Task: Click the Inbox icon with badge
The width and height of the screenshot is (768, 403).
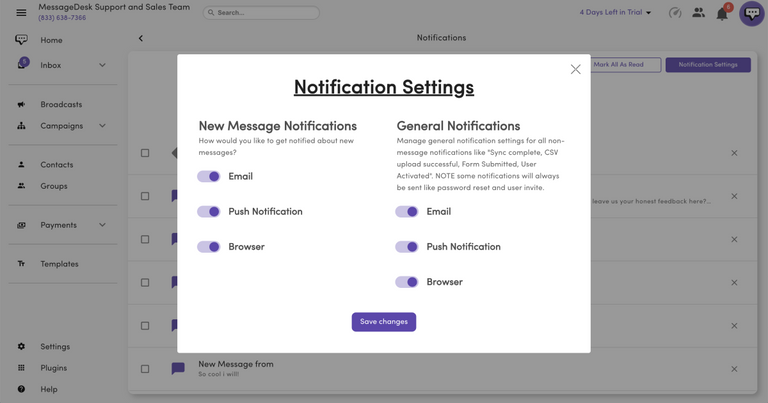Action: [22, 64]
